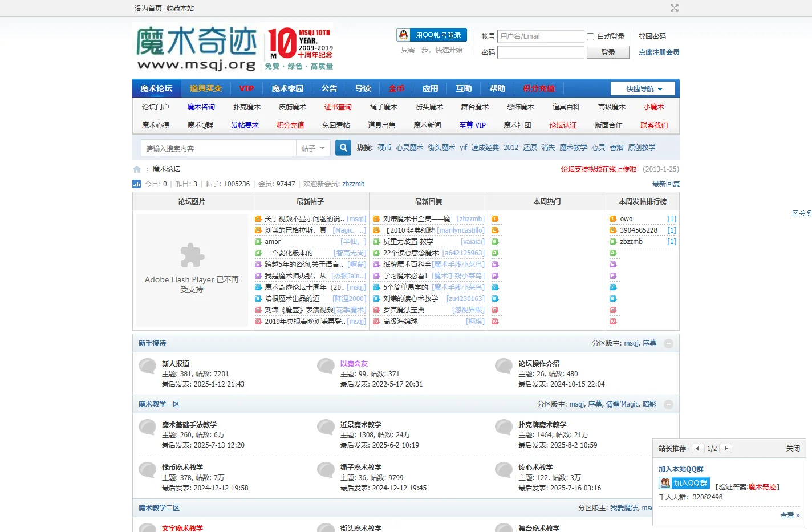Click the 10th anniversary banner image
812x532 pixels.
[x=300, y=48]
